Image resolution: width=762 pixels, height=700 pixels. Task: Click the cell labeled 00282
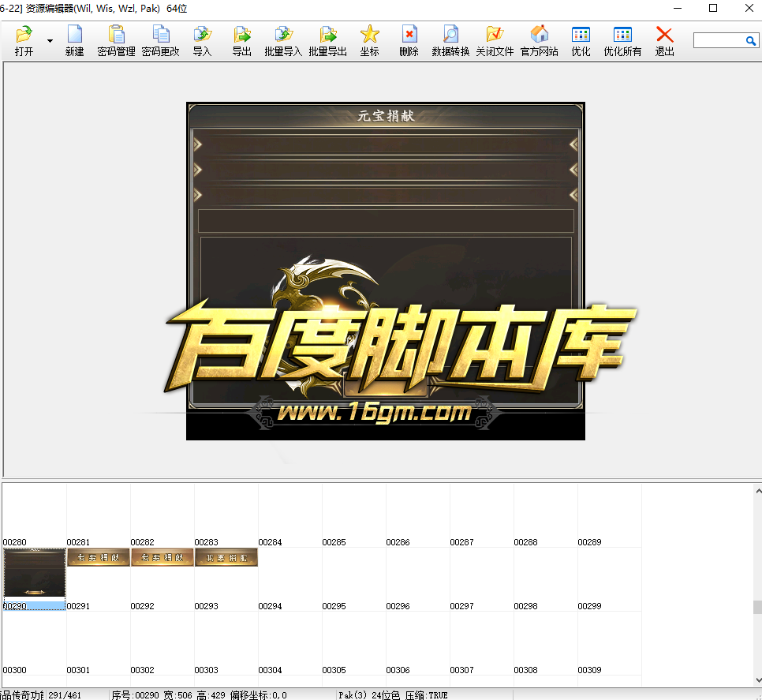[x=162, y=515]
